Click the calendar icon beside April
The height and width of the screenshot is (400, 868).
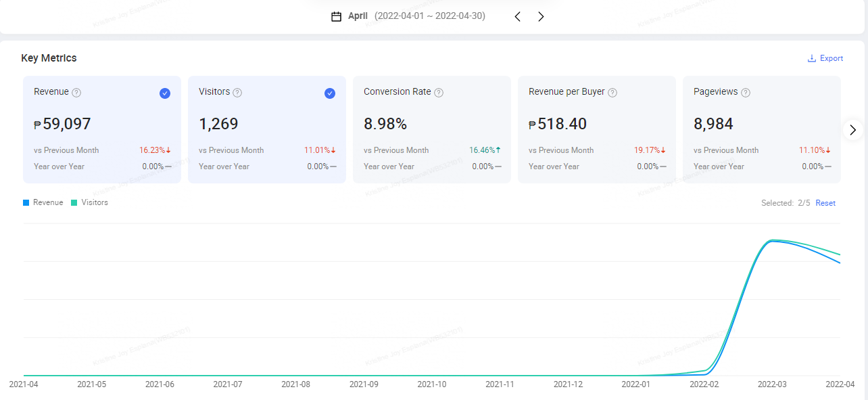coord(336,16)
